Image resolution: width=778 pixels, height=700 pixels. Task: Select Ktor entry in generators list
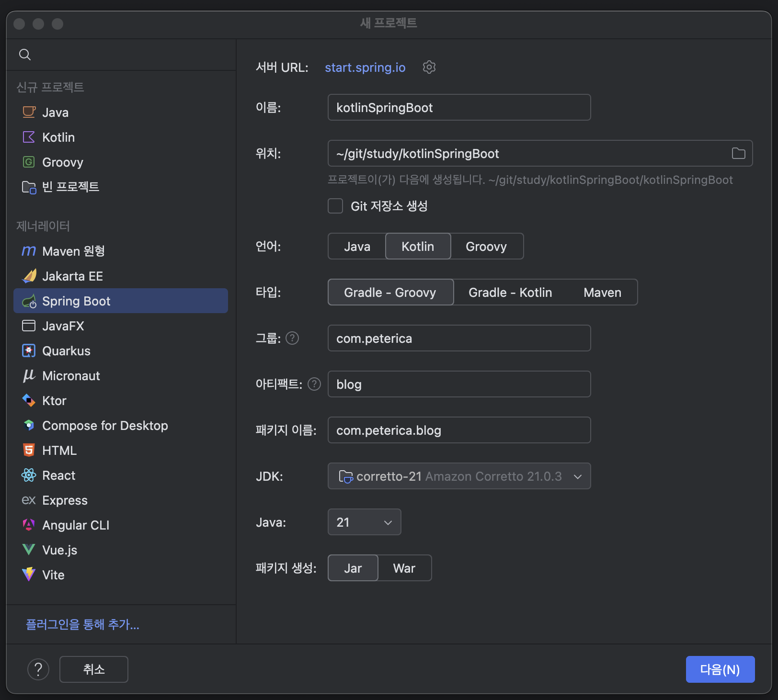tap(121, 400)
